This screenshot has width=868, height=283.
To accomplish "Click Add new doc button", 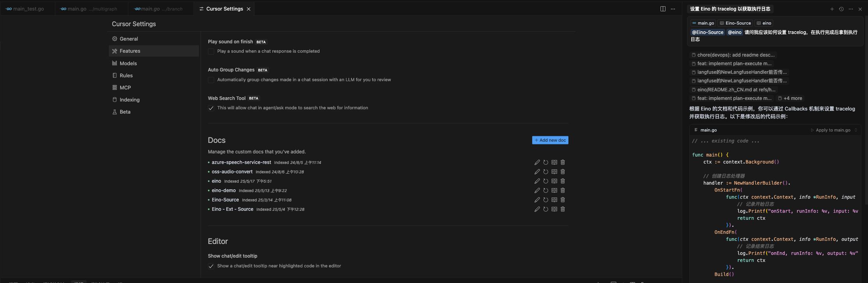I will click(550, 140).
